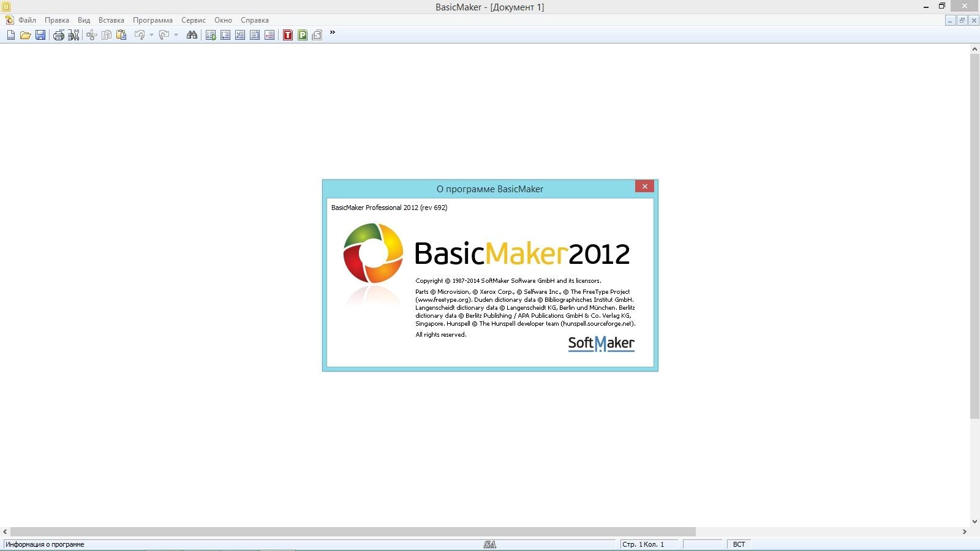Click the SoftMaker logo link in dialog
This screenshot has width=980, height=551.
[601, 343]
